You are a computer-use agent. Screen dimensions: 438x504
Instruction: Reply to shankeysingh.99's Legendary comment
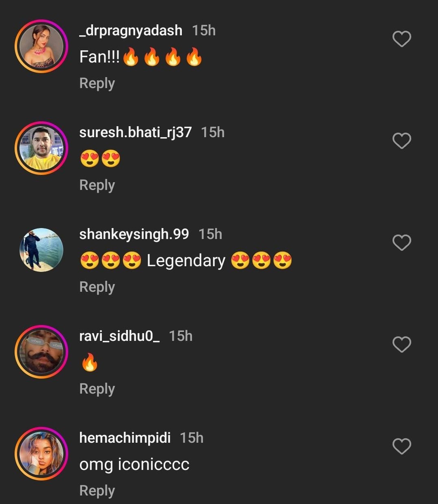click(97, 287)
